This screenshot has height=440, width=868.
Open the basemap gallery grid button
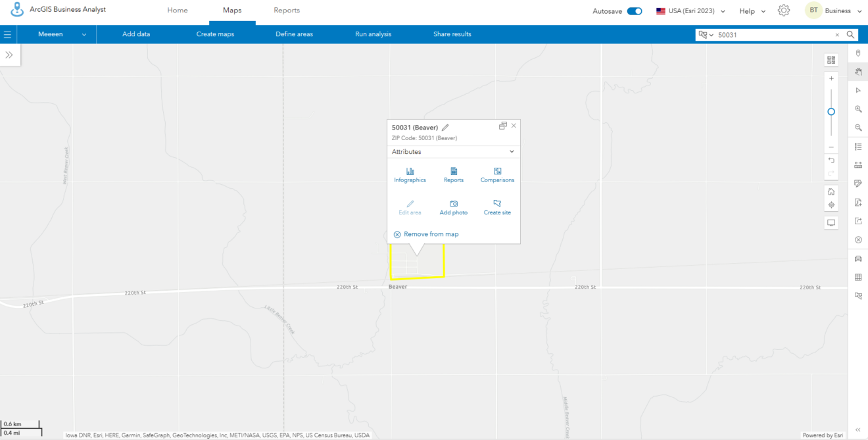(x=831, y=60)
